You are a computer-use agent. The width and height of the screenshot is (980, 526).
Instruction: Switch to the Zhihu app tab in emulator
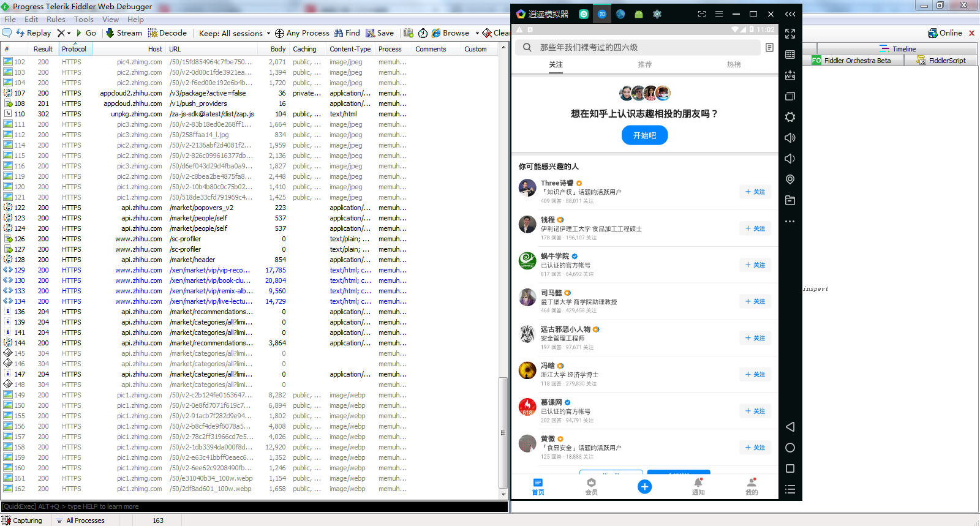pos(602,14)
